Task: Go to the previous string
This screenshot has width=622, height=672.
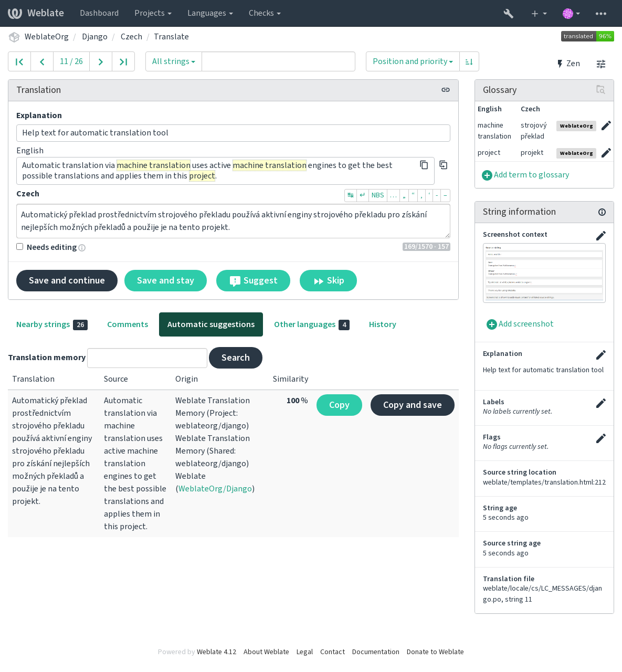Action: click(x=42, y=61)
